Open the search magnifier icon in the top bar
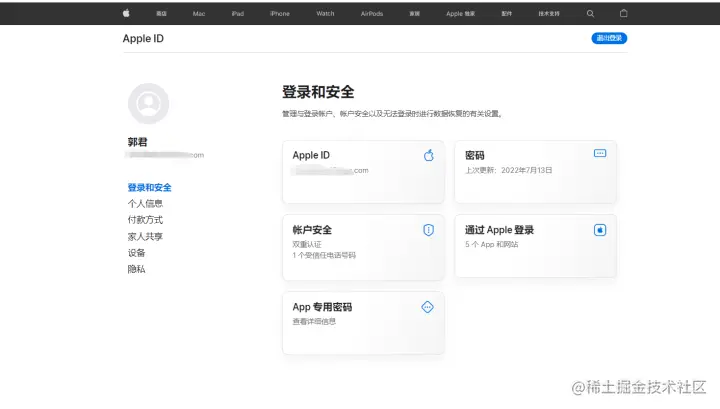 pyautogui.click(x=591, y=14)
